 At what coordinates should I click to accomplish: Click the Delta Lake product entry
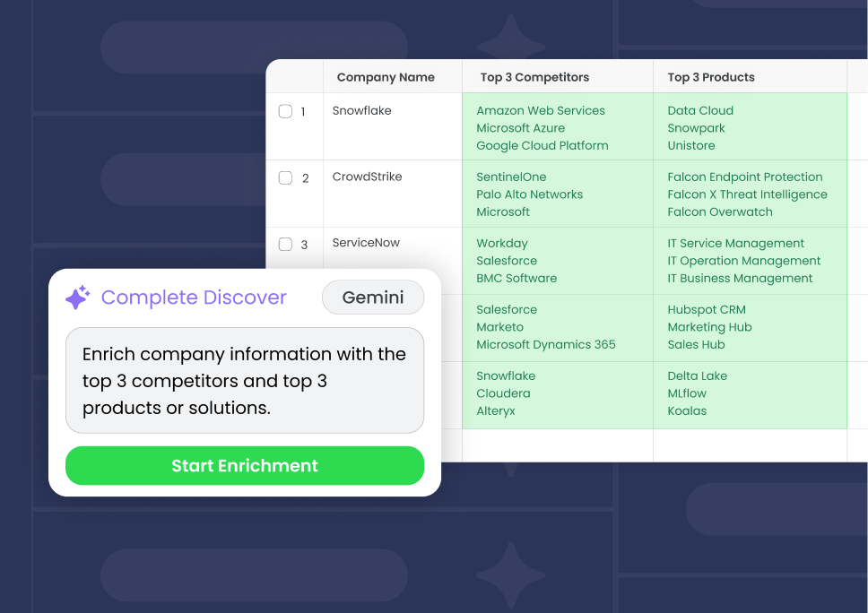click(x=698, y=376)
